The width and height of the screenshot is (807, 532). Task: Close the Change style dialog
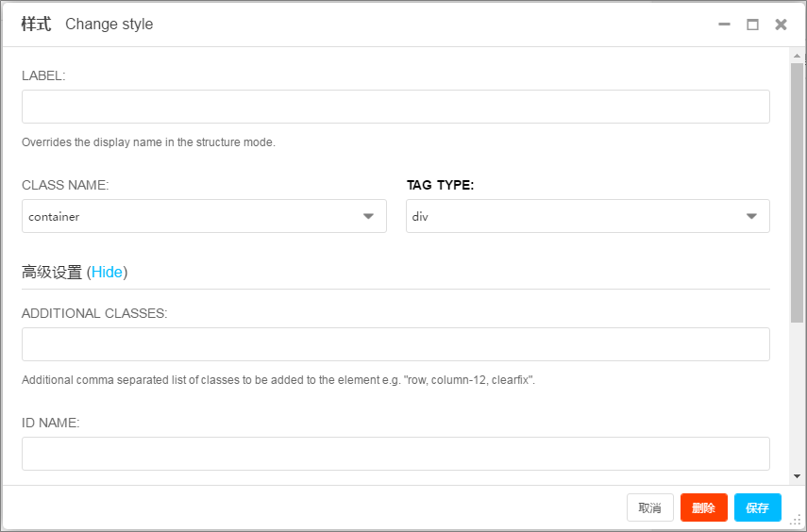(781, 25)
